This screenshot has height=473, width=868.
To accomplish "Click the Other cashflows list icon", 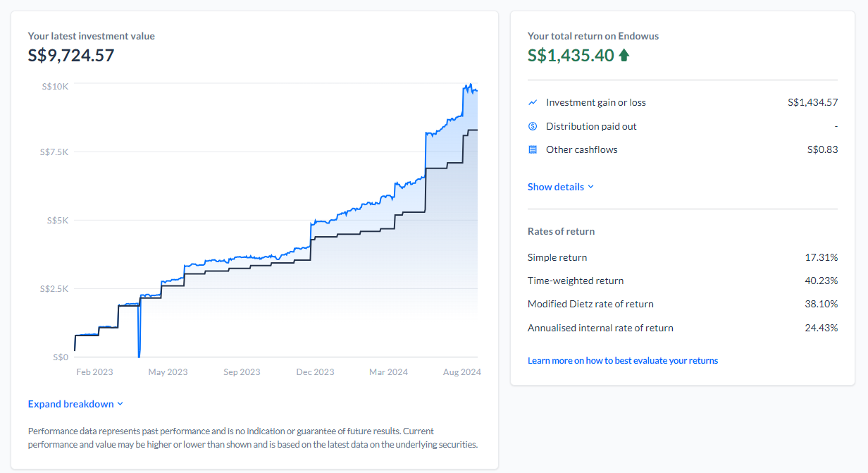I will tap(533, 149).
